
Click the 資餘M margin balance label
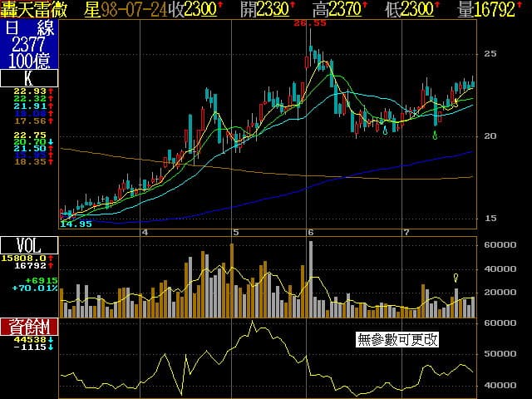29,326
